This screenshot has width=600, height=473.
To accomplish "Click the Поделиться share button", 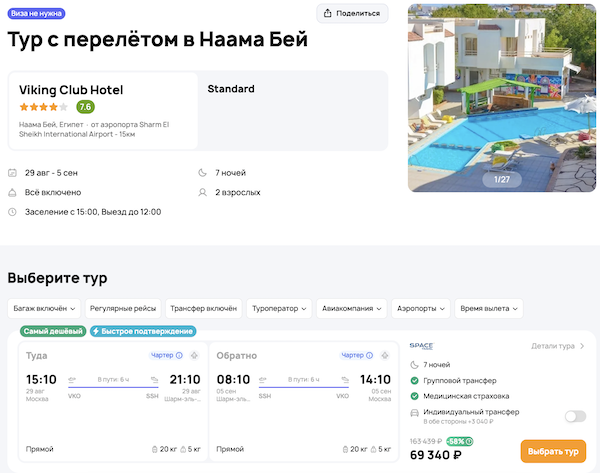I will pyautogui.click(x=352, y=13).
